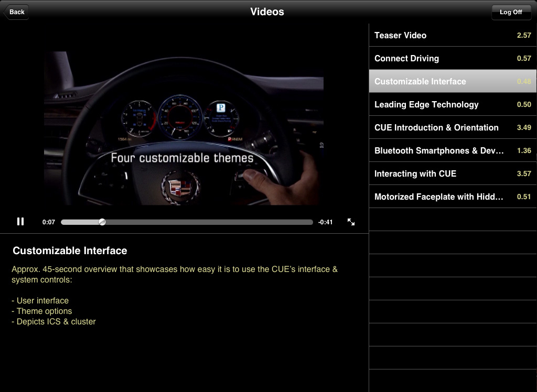Click the video progress slider knob
Screen dimensions: 537x392
[102, 222]
